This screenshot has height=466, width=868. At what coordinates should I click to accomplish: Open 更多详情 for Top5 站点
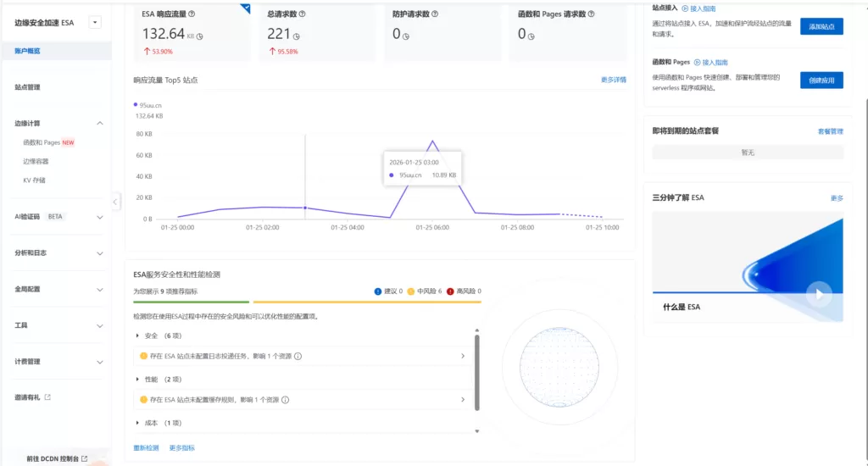click(x=614, y=80)
